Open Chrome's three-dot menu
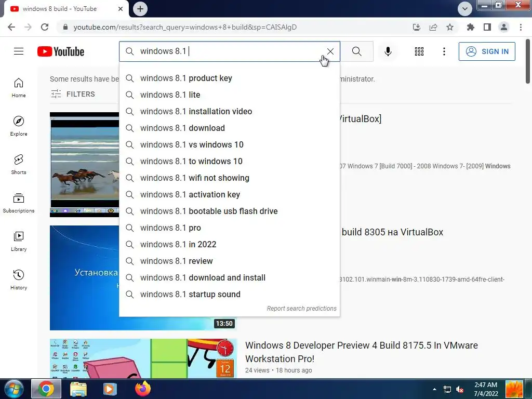The height and width of the screenshot is (399, 532). (x=521, y=27)
